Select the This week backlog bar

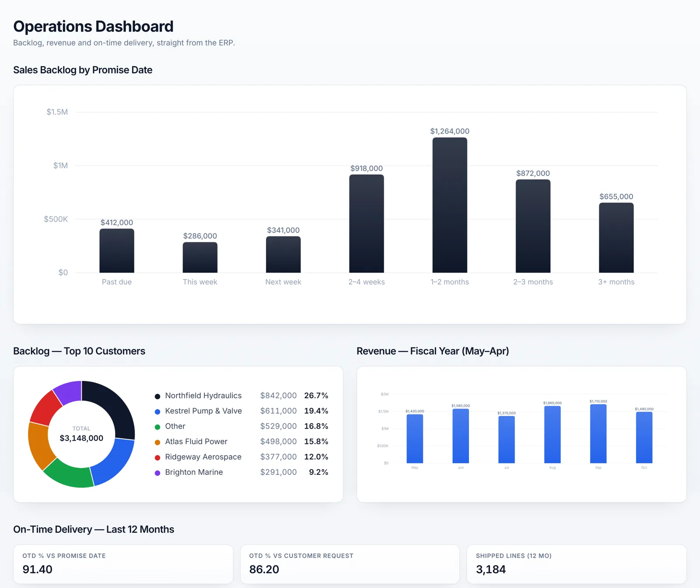[200, 257]
